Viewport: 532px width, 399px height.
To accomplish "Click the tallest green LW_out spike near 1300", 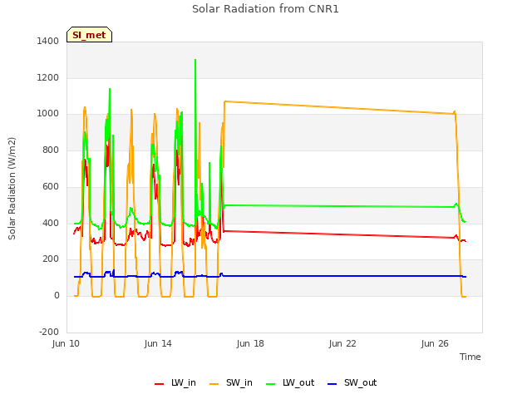I will point(195,60).
